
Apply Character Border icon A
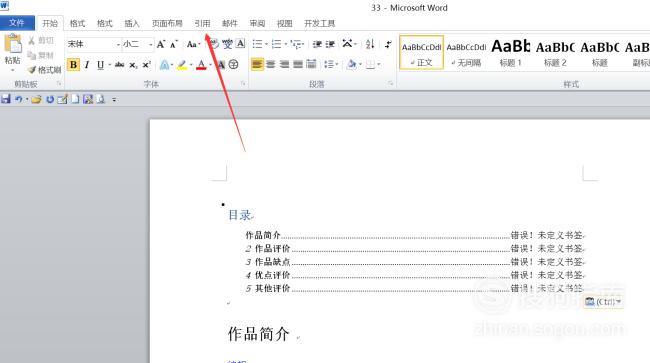(240, 44)
